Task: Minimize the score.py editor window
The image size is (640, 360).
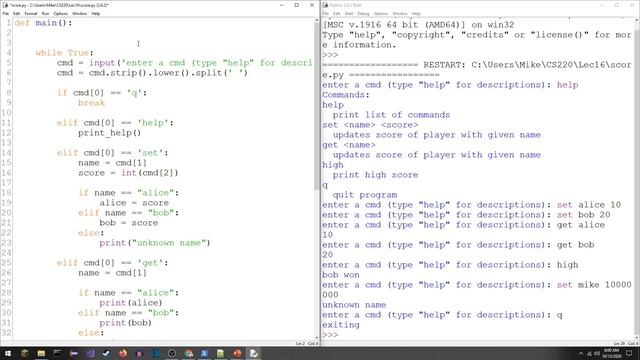Action: click(282, 5)
